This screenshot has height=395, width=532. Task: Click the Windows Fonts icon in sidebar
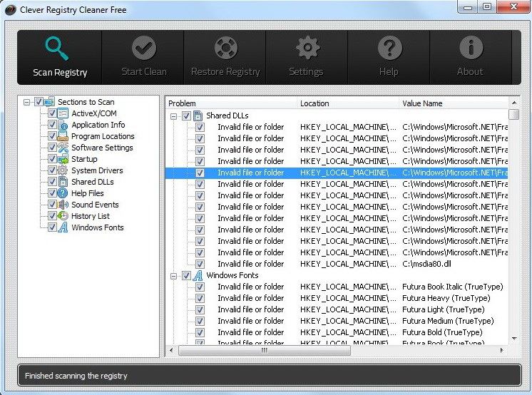tap(63, 227)
